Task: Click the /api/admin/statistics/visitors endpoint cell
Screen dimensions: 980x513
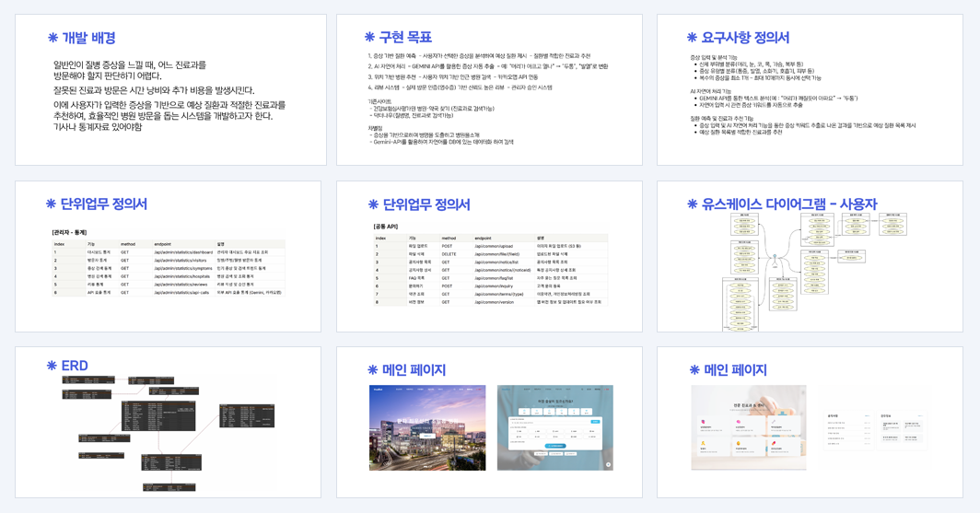Action: coord(180,261)
